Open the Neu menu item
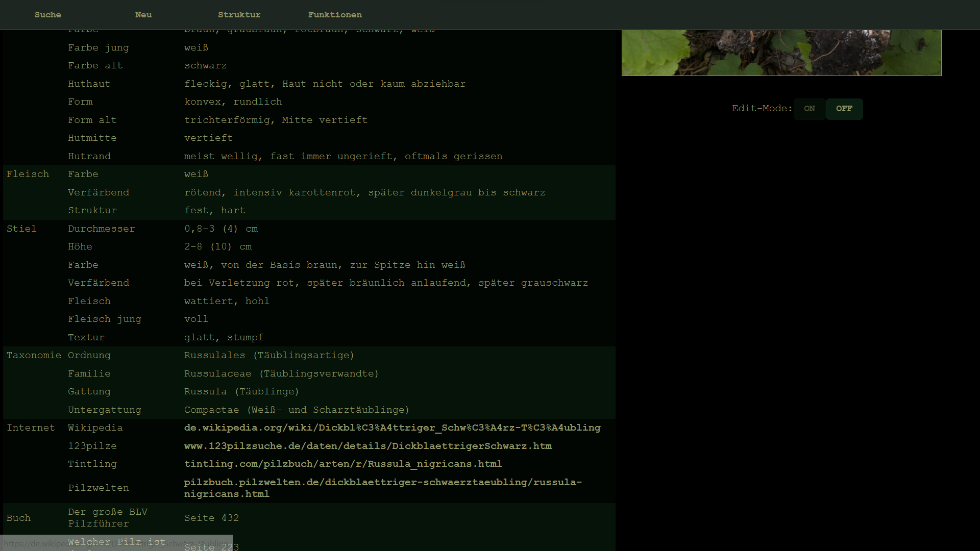 pos(143,15)
